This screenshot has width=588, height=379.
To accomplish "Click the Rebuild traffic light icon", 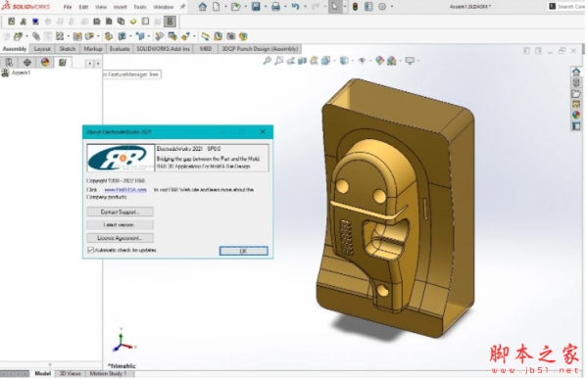I will point(355,7).
